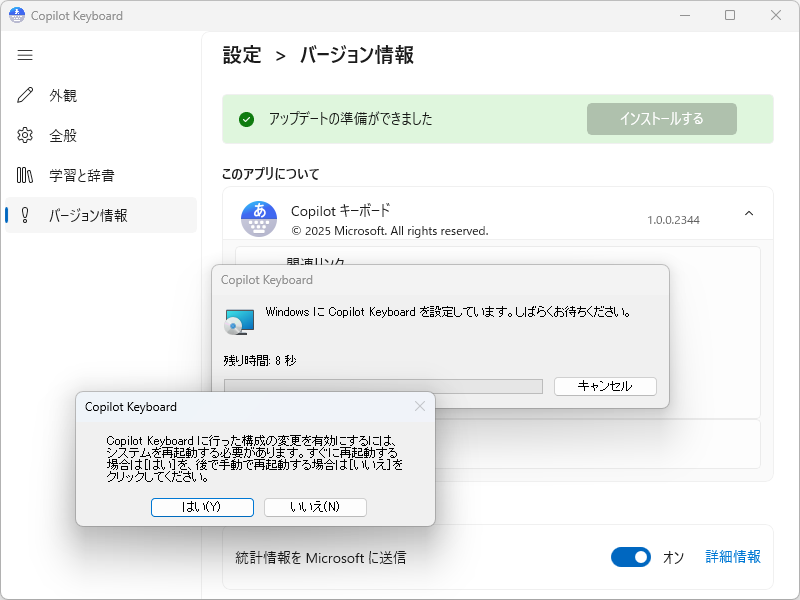Image resolution: width=800 pixels, height=600 pixels.
Task: Turn off 統計情報を Microsoft に送信
Action: [x=631, y=558]
